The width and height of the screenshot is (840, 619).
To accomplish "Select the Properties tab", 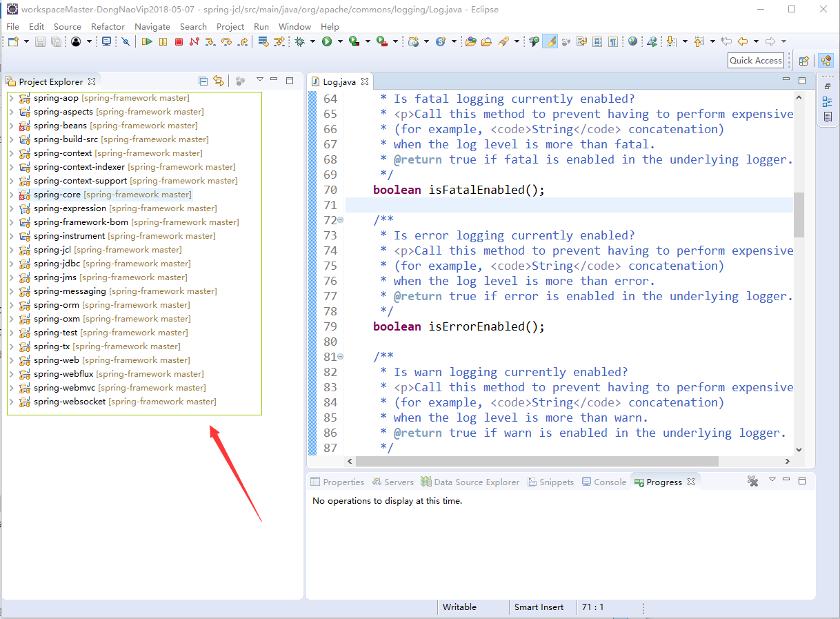I will pos(337,482).
